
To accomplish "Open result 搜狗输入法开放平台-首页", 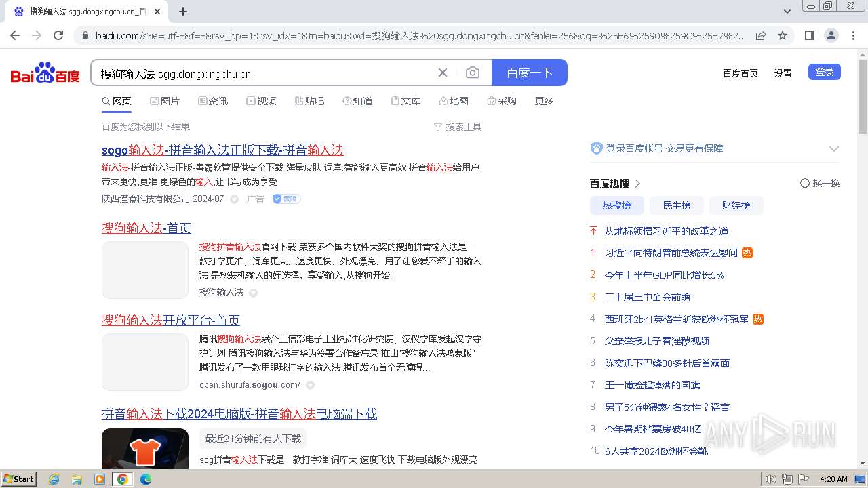I will click(171, 320).
